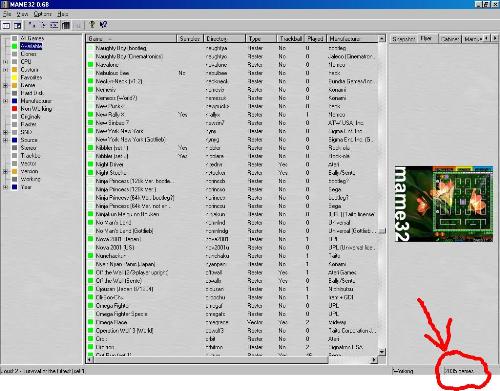
Task: Click the blue Manufacturer folder icon
Action: tap(15, 101)
